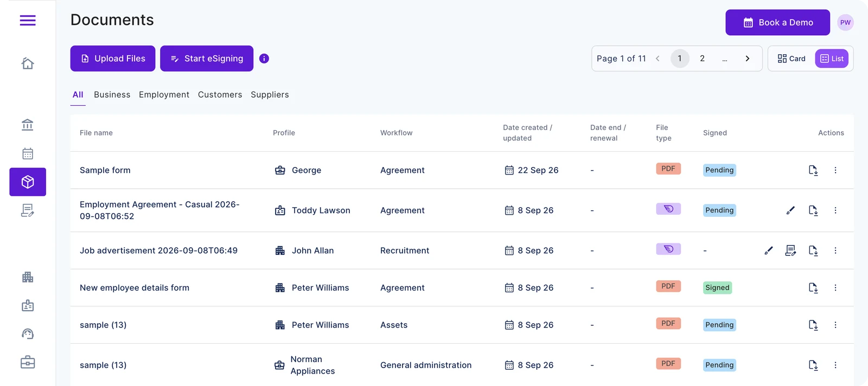Viewport: 868px width, 386px height.
Task: Open the calendar sidebar icon
Action: point(28,153)
